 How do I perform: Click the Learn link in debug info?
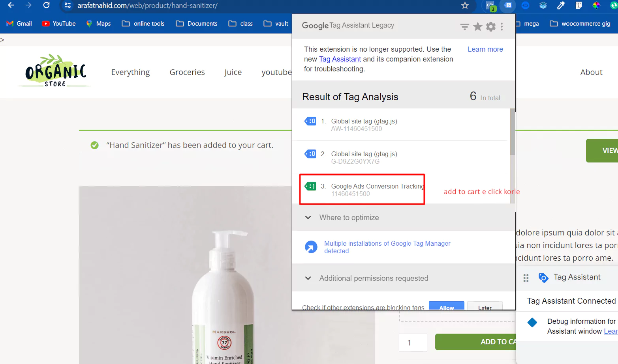click(x=611, y=331)
